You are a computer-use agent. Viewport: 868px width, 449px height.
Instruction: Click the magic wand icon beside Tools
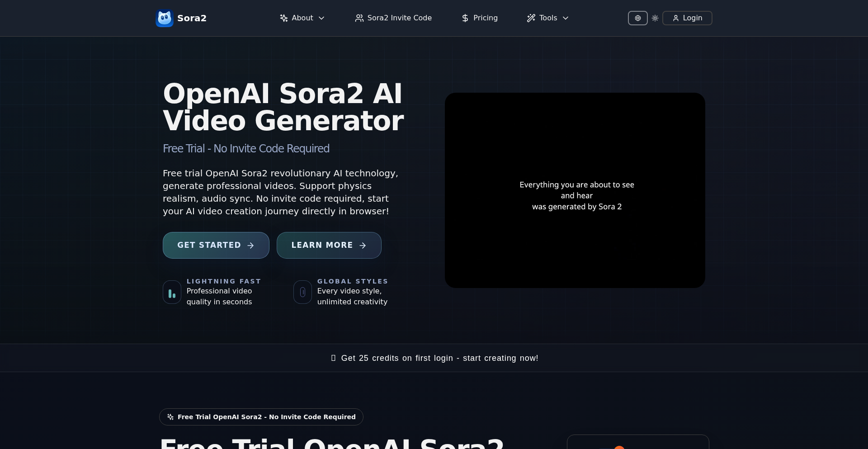(531, 18)
